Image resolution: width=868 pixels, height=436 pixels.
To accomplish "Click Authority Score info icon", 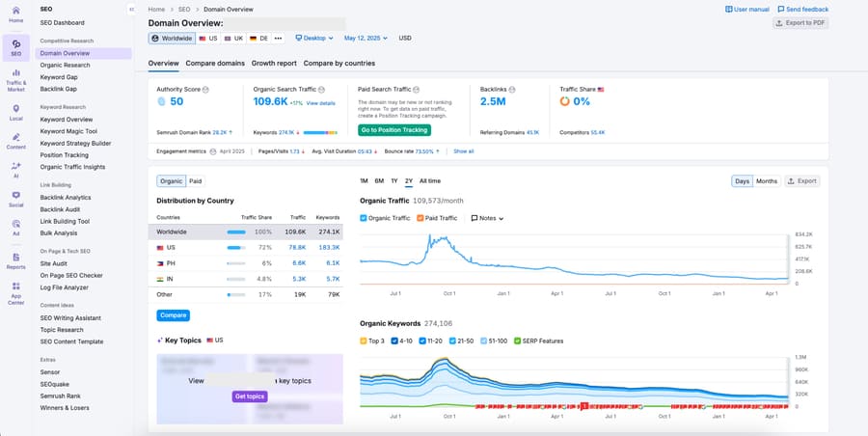I will coord(205,89).
